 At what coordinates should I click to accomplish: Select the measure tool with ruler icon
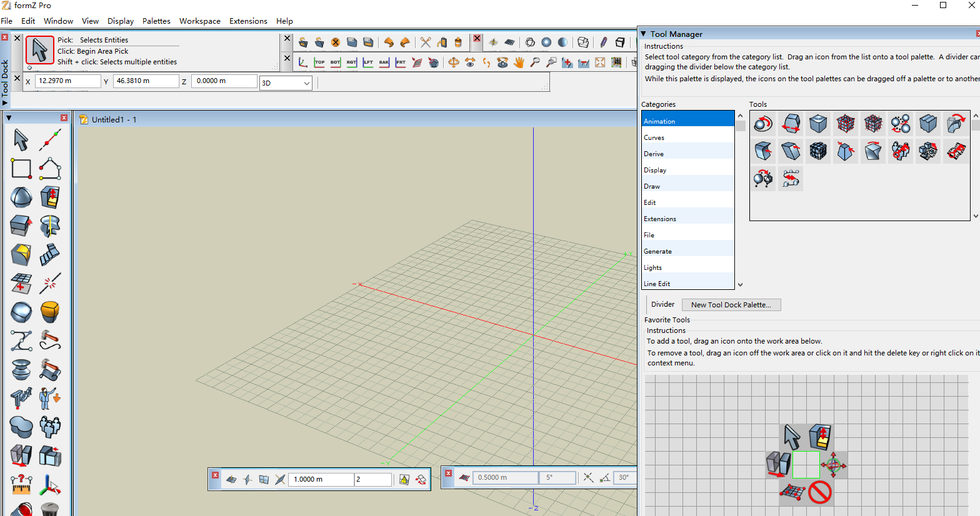[x=21, y=484]
